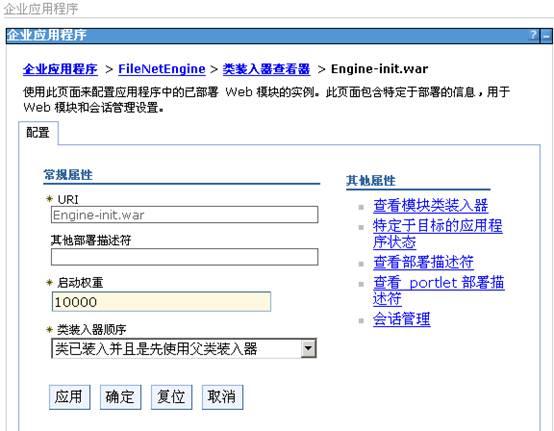The image size is (554, 431).
Task: Click the URI input field
Action: point(184,215)
